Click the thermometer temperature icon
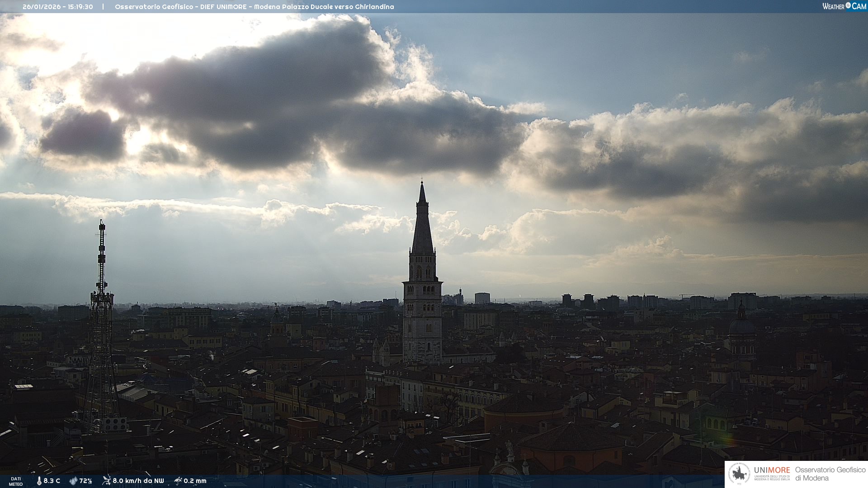 click(x=39, y=481)
